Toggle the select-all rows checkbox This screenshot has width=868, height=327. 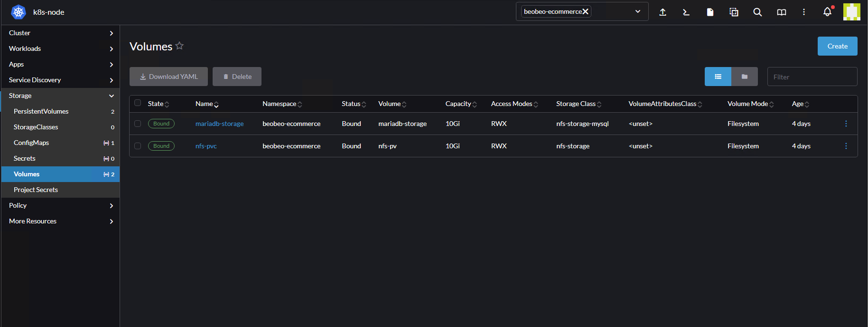pyautogui.click(x=138, y=103)
